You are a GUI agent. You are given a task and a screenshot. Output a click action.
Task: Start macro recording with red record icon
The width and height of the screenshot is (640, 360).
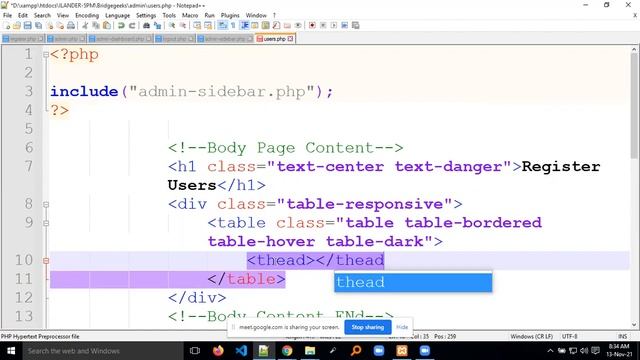coord(312,25)
